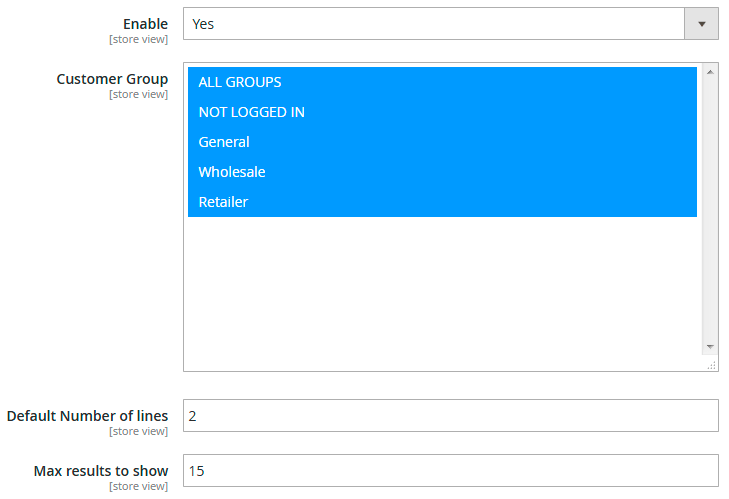The height and width of the screenshot is (499, 729).
Task: Focus the Max results to show field
Action: (x=450, y=470)
